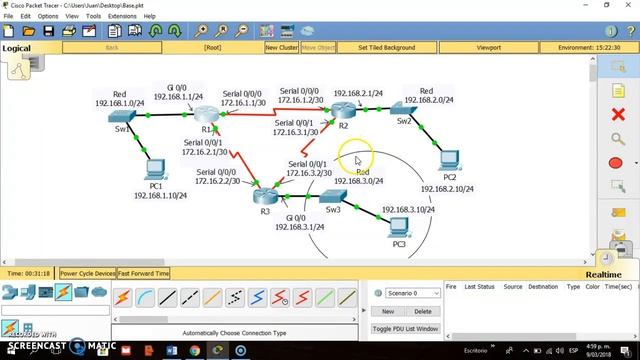Select the red X Delete tool
Screen dimensions: 640x360
[x=618, y=115]
